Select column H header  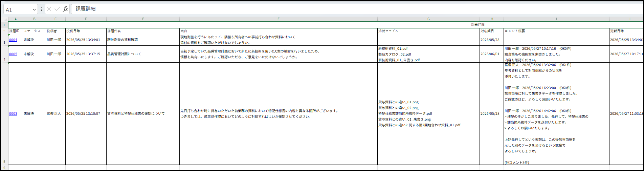coord(492,19)
